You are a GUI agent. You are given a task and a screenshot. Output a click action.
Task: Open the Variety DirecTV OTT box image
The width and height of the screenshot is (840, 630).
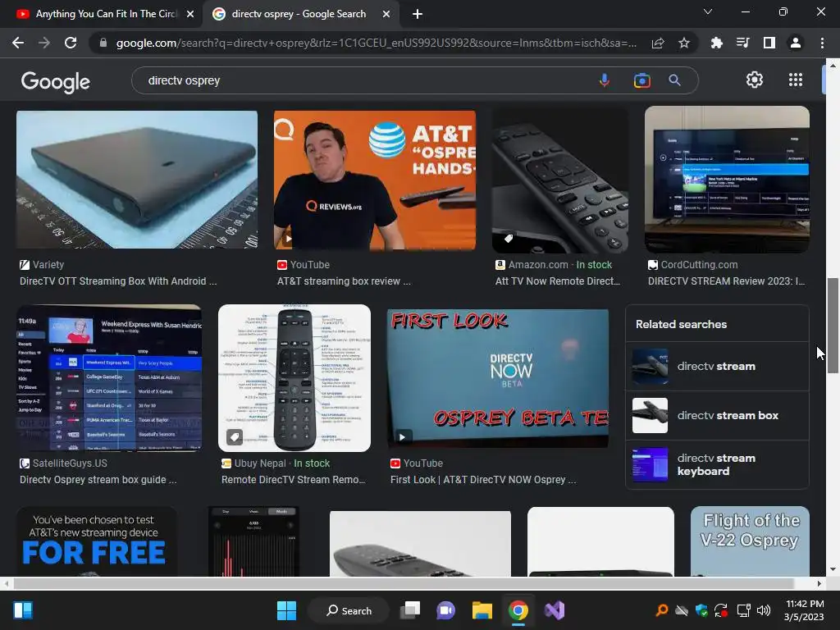point(137,180)
